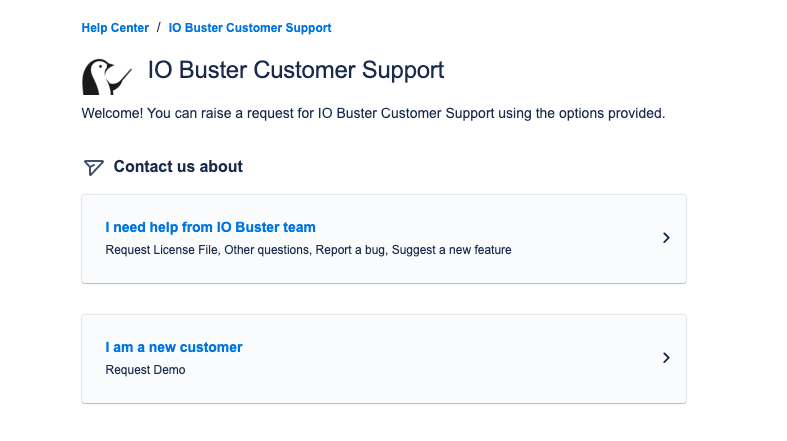Image resolution: width=787 pixels, height=441 pixels.
Task: Open 'I need help from IO Buster team'
Action: coord(210,227)
